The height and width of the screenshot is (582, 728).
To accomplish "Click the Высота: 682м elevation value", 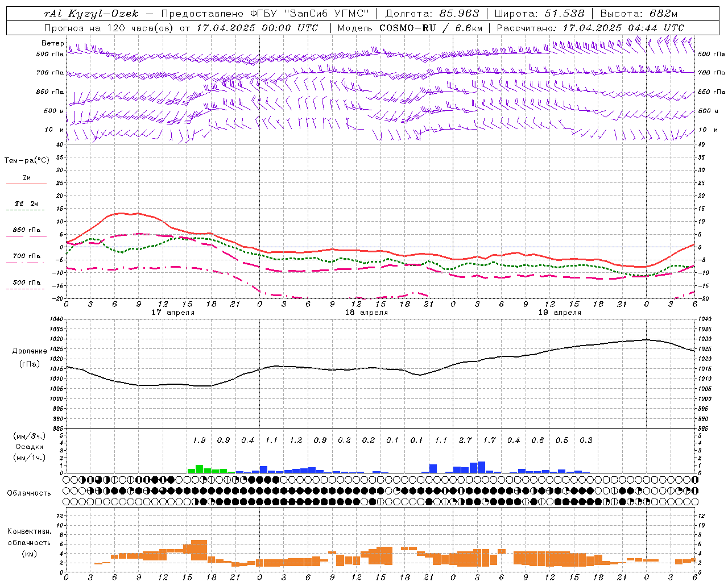I will tap(639, 14).
